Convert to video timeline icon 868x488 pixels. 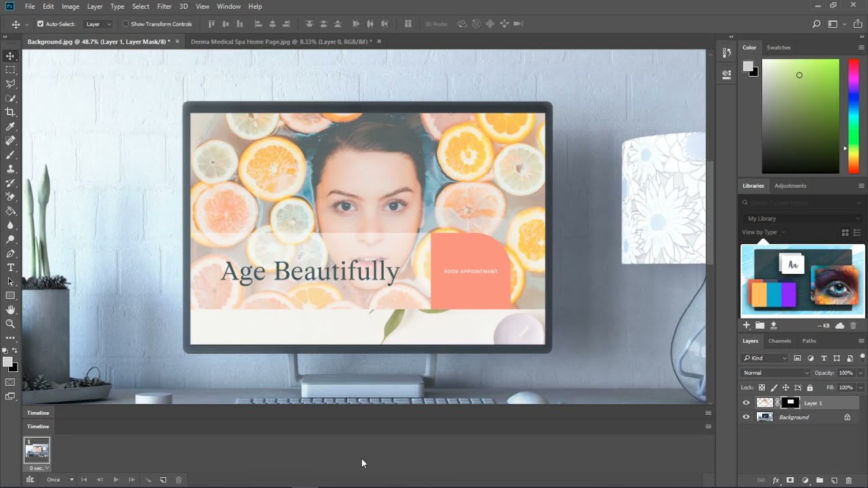30,479
